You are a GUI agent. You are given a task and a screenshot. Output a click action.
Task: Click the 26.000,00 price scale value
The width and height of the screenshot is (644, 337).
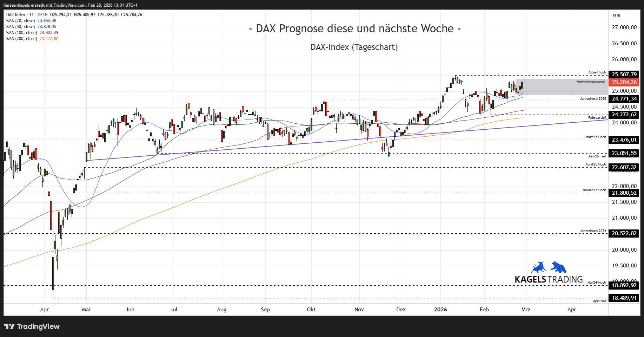tap(624, 59)
